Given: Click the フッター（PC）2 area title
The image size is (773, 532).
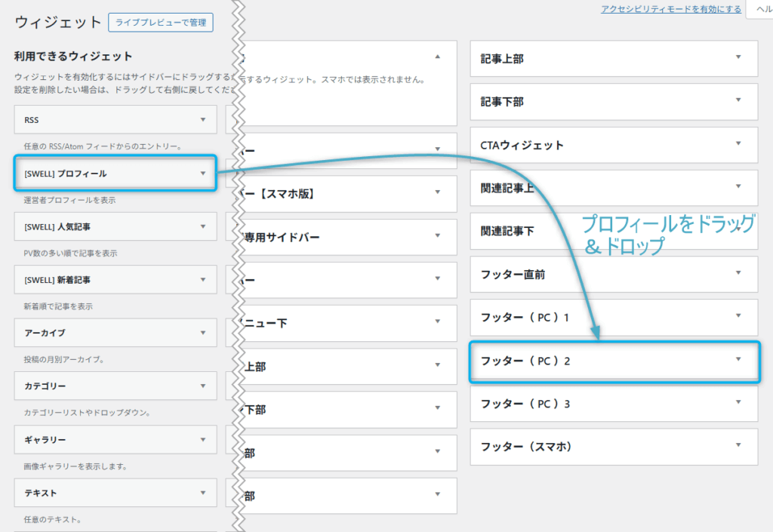Looking at the screenshot, I should pos(525,361).
